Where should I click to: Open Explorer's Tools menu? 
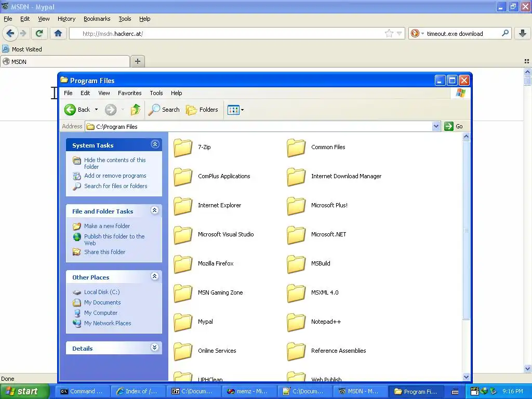pos(156,93)
